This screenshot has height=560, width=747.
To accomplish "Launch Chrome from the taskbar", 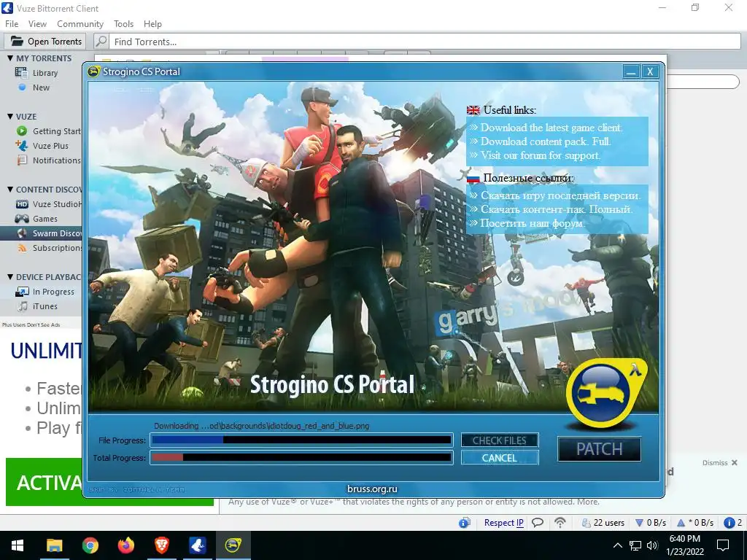I will tap(90, 545).
